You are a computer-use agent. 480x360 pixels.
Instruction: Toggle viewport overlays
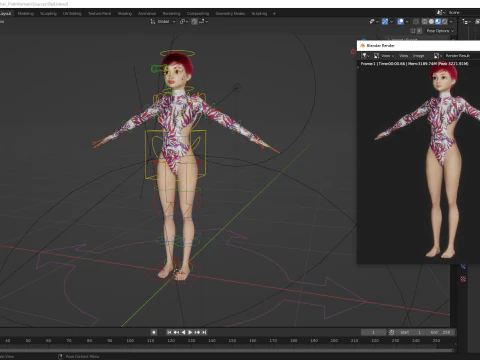point(401,21)
